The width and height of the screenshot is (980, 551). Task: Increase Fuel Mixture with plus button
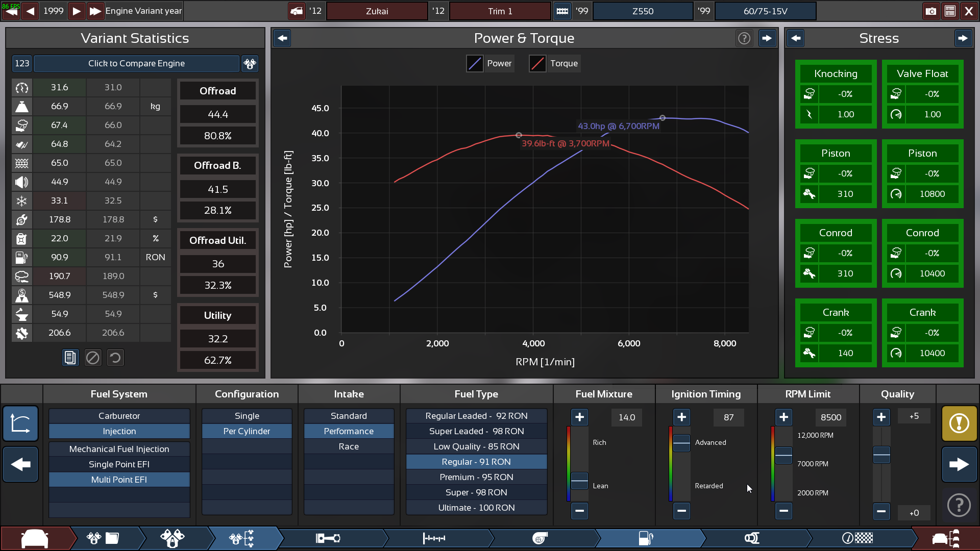579,417
